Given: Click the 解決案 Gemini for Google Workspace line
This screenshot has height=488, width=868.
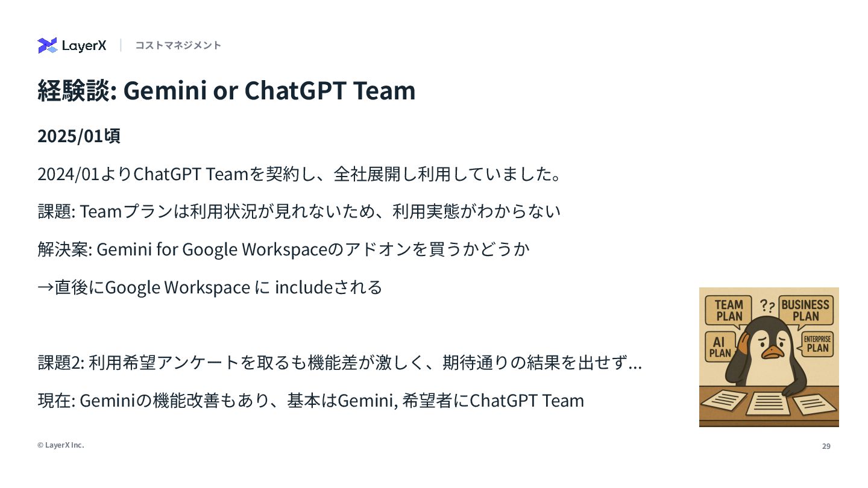Looking at the screenshot, I should [x=283, y=249].
